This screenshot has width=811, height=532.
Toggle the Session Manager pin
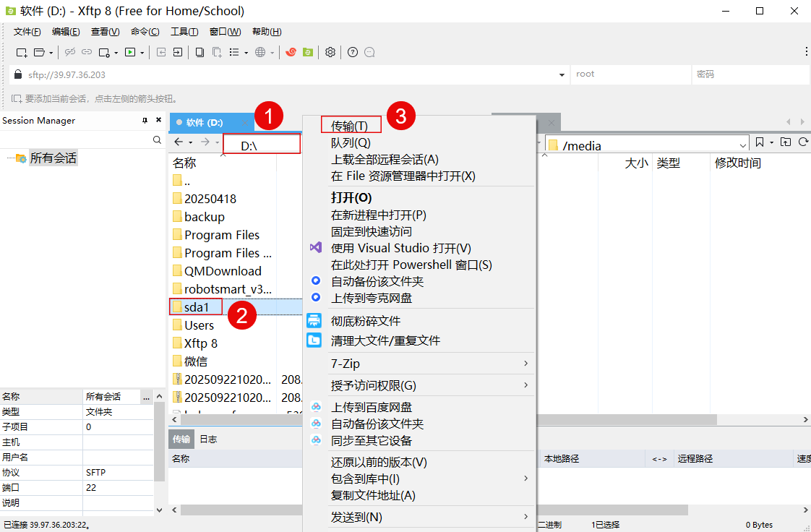(145, 121)
